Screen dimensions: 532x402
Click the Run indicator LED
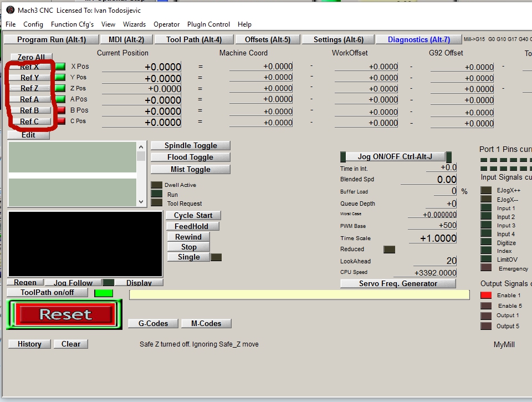point(156,194)
